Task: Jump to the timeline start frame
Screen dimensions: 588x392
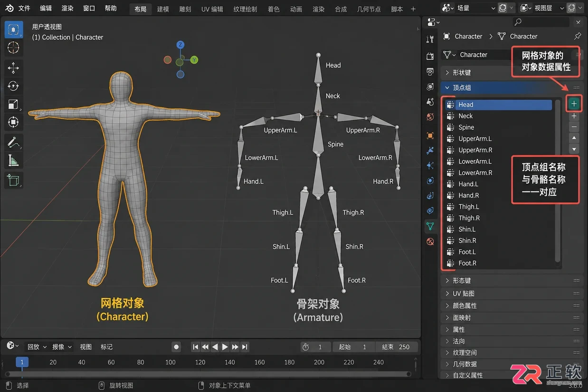Action: click(195, 347)
